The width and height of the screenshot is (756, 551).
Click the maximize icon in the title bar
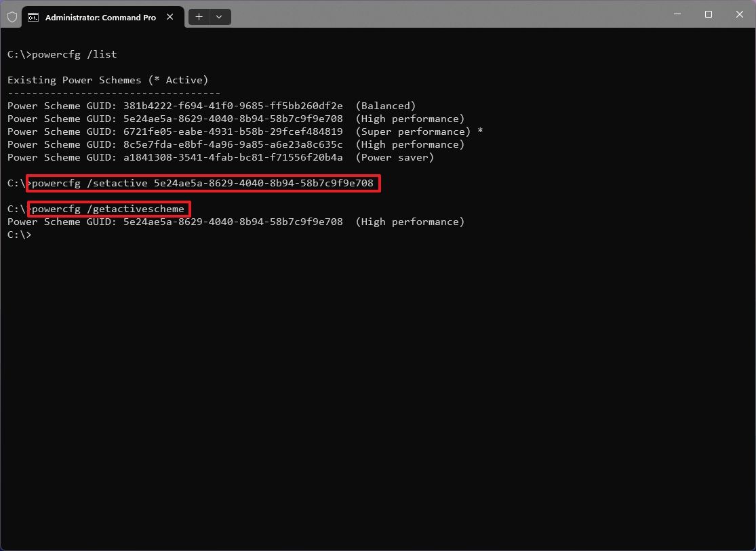coord(708,14)
